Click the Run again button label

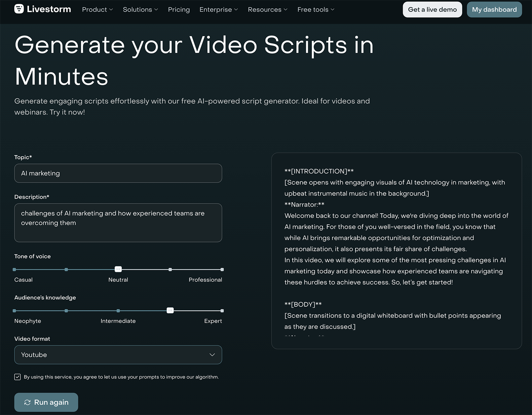tap(51, 402)
